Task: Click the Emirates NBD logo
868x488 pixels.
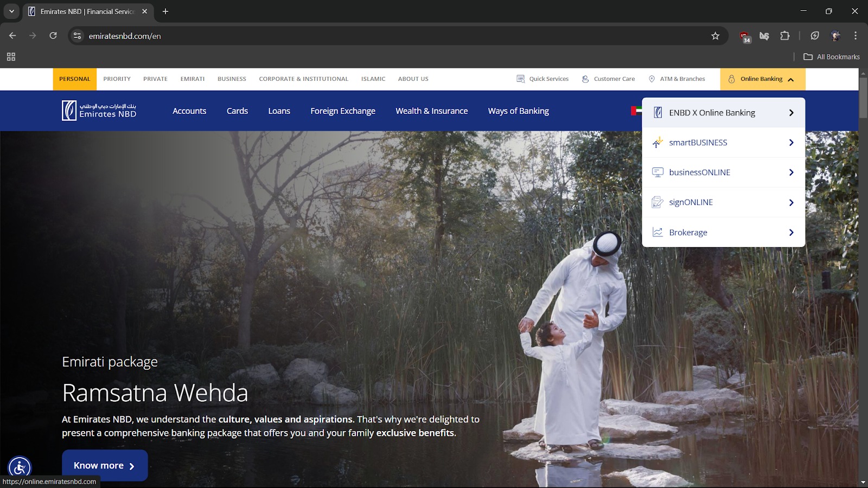Action: tap(99, 111)
